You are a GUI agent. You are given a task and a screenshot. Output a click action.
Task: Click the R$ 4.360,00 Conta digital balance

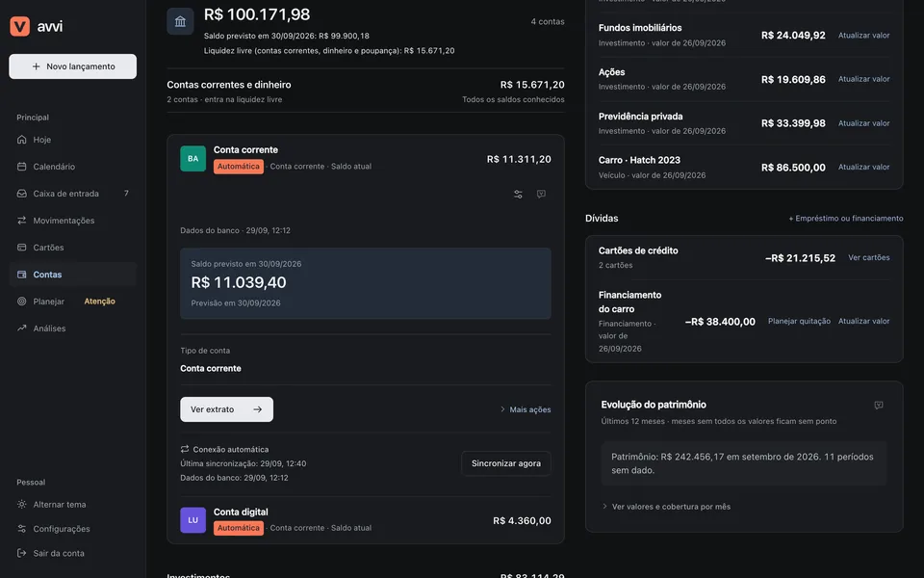pyautogui.click(x=522, y=521)
